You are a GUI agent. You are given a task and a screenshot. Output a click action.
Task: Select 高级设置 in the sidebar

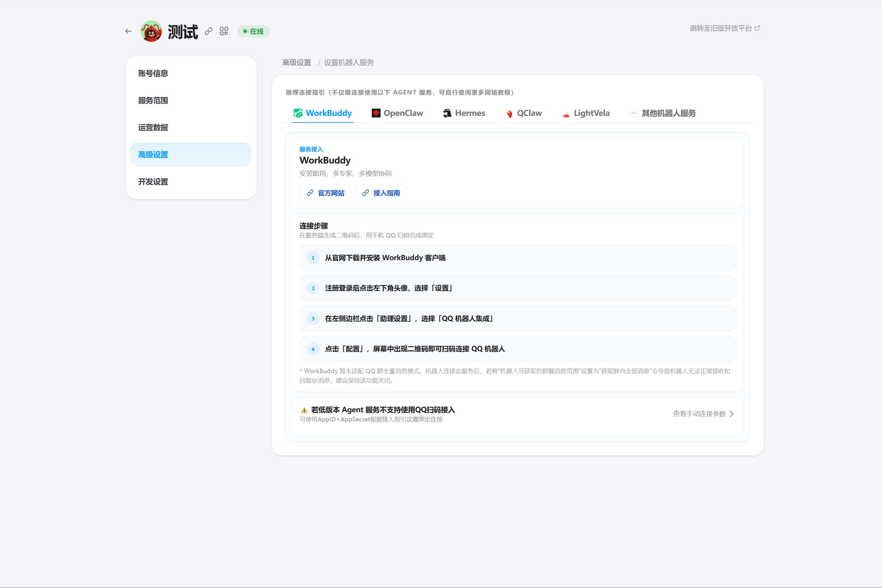[191, 155]
